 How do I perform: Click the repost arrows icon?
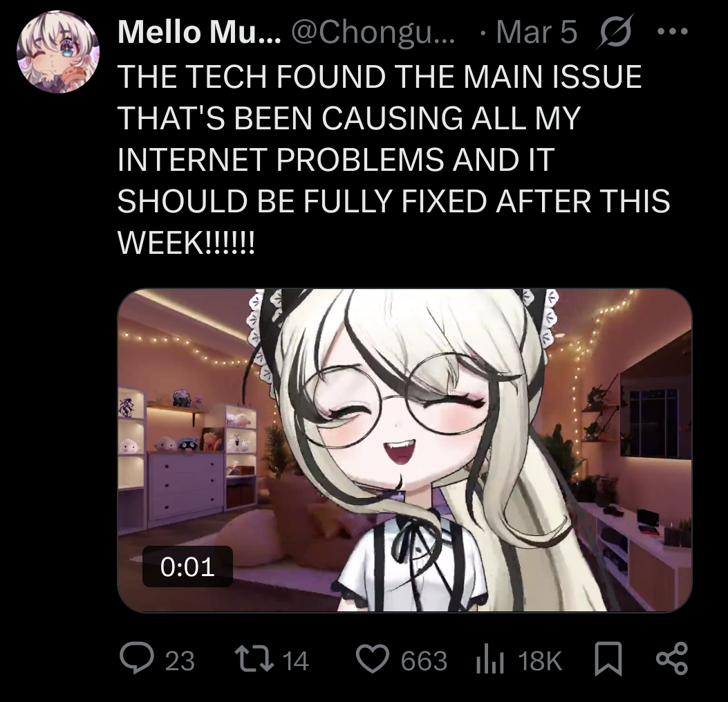pyautogui.click(x=254, y=659)
